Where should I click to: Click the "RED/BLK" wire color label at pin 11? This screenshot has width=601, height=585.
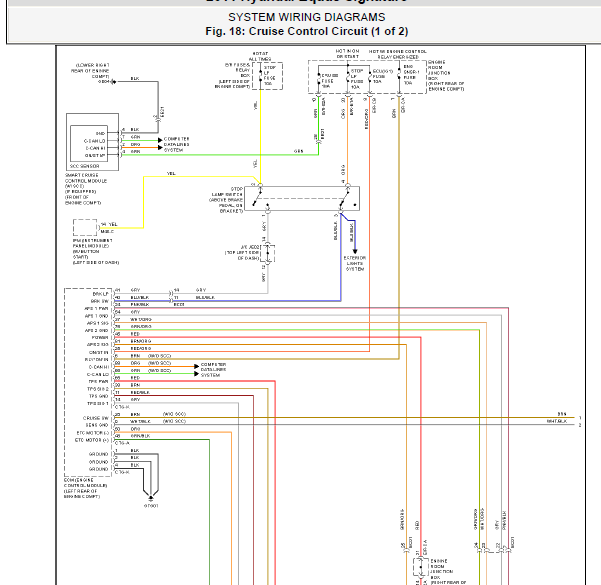coord(140,392)
